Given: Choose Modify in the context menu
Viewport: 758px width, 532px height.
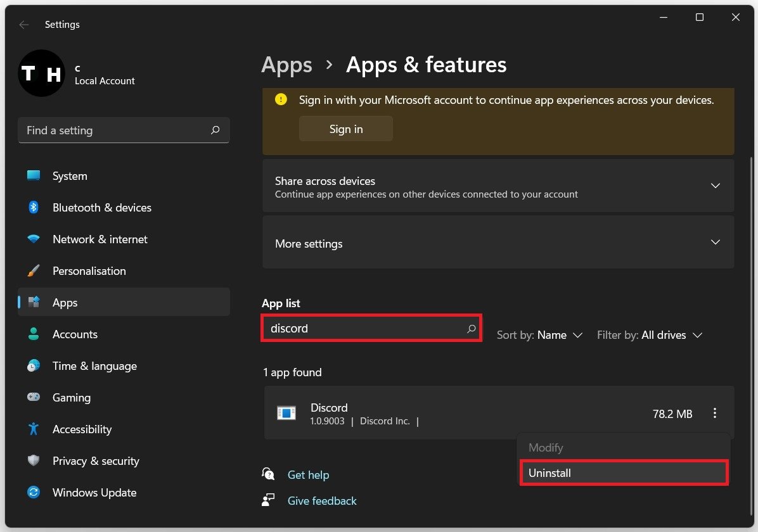Looking at the screenshot, I should (546, 448).
